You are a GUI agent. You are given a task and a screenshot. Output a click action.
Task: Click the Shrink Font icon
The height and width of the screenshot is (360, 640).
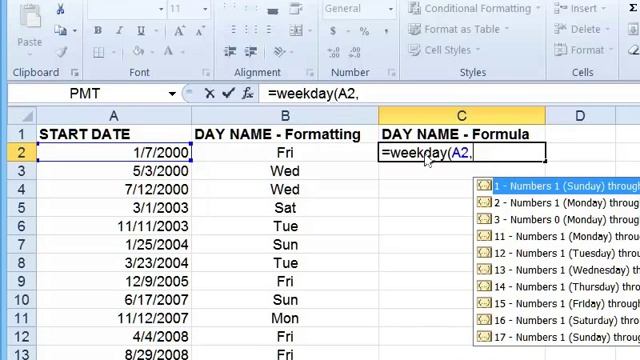[200, 31]
